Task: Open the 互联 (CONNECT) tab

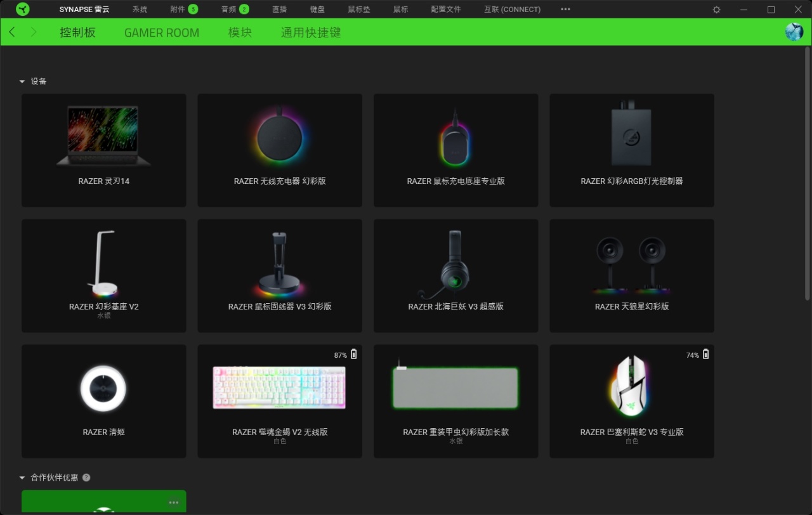Action: [513, 10]
